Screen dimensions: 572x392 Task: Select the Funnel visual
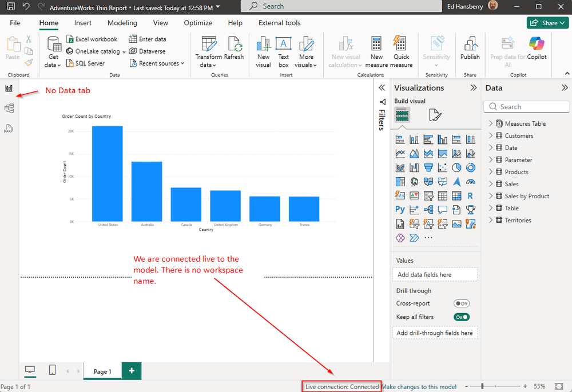coord(428,167)
